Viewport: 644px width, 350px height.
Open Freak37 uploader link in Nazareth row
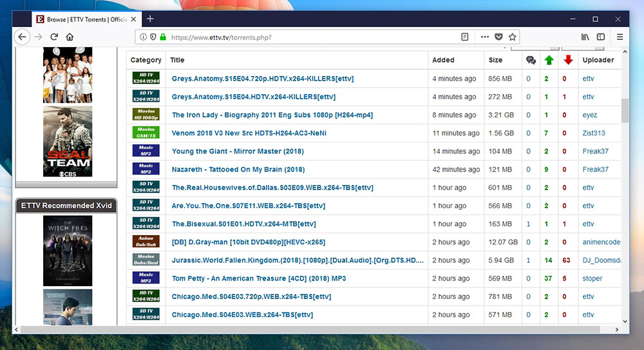coord(596,170)
